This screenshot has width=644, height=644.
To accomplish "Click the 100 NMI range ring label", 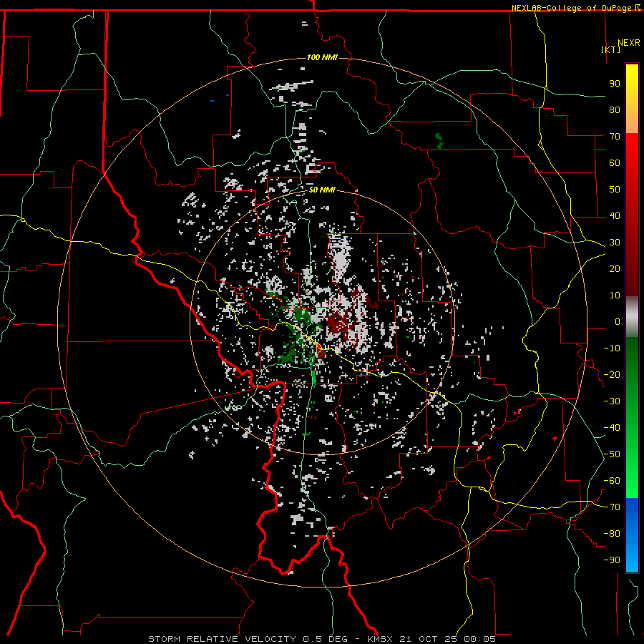I will [322, 57].
